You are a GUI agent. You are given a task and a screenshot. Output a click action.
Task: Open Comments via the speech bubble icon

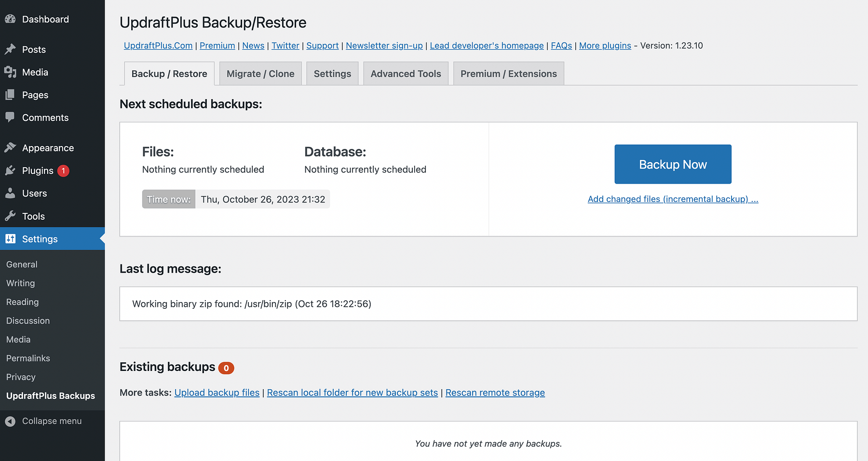click(x=11, y=118)
